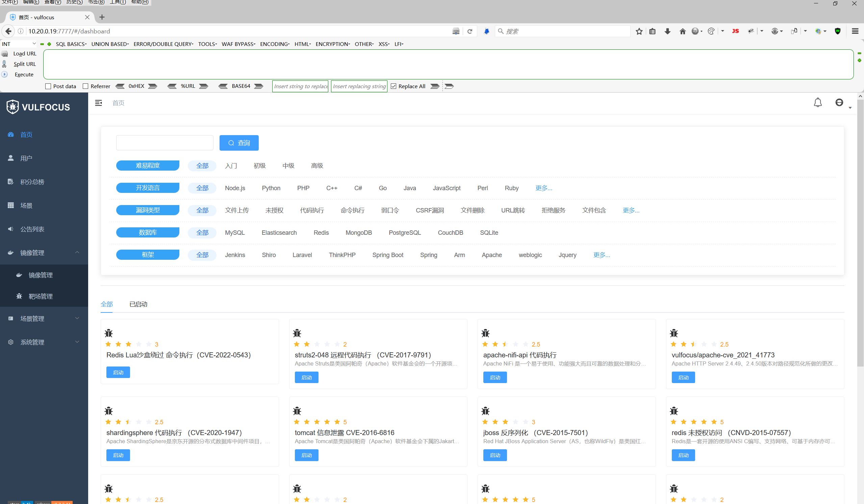Switch to the 已启动 tab
The image size is (864, 504).
[138, 304]
